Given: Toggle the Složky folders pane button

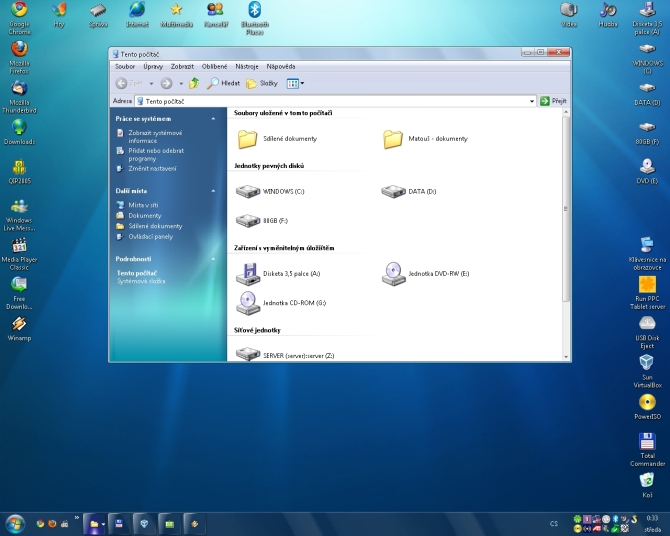Looking at the screenshot, I should coord(262,84).
